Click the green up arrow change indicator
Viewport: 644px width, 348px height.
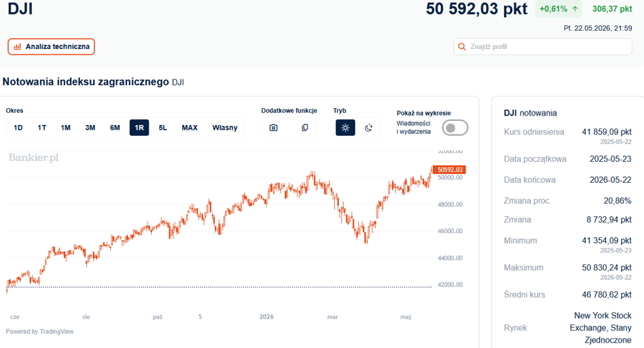coord(575,9)
